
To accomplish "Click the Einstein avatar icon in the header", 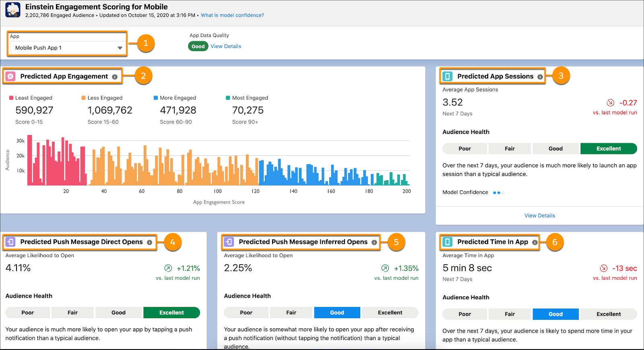I will tap(13, 10).
